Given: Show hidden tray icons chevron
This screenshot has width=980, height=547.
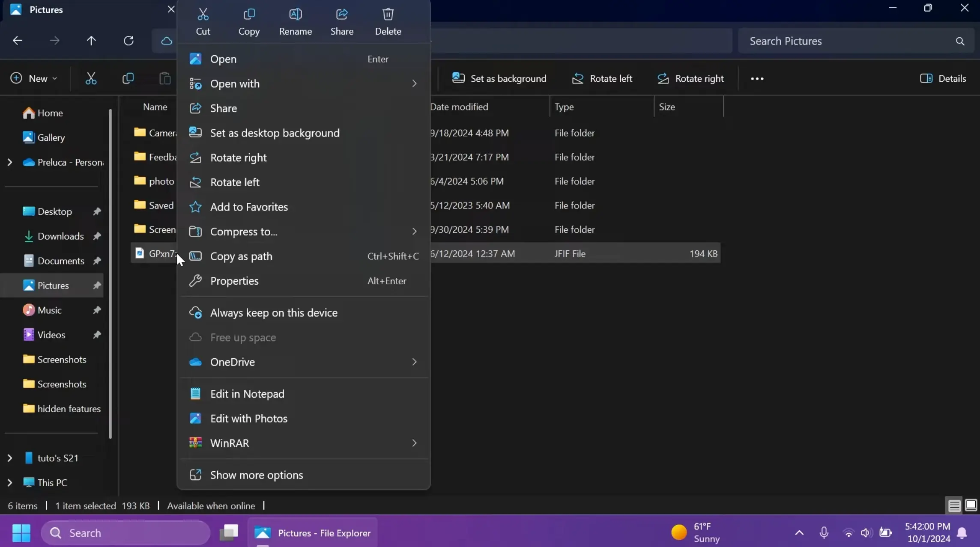Looking at the screenshot, I should pyautogui.click(x=799, y=533).
